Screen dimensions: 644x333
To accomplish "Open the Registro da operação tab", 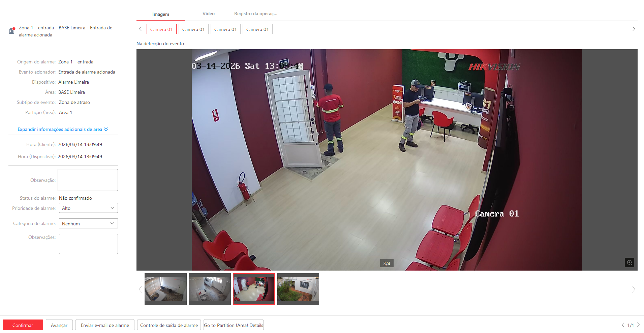I will click(255, 14).
